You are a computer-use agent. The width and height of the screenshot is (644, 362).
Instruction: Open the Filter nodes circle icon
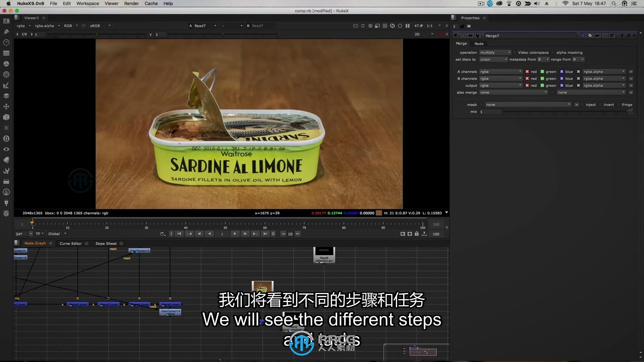[x=6, y=74]
